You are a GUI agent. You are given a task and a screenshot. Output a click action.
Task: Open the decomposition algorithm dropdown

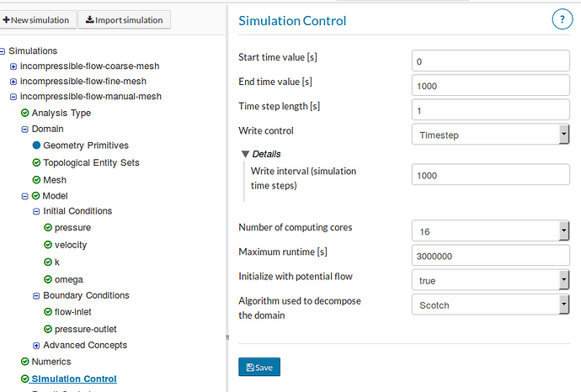click(490, 305)
